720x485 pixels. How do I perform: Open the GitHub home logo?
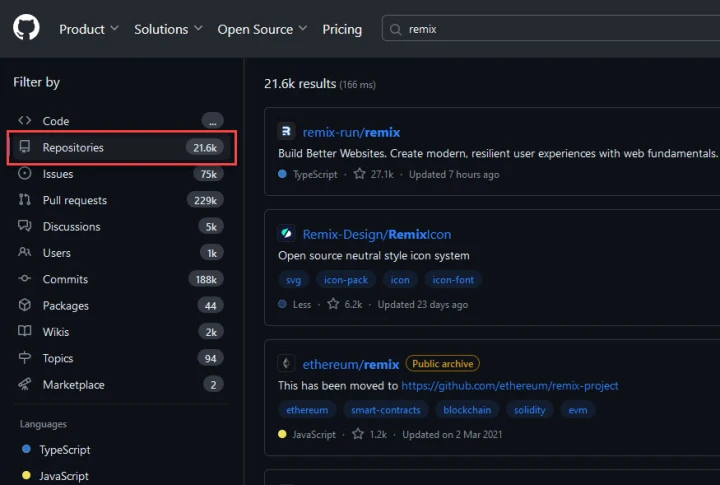tap(26, 28)
